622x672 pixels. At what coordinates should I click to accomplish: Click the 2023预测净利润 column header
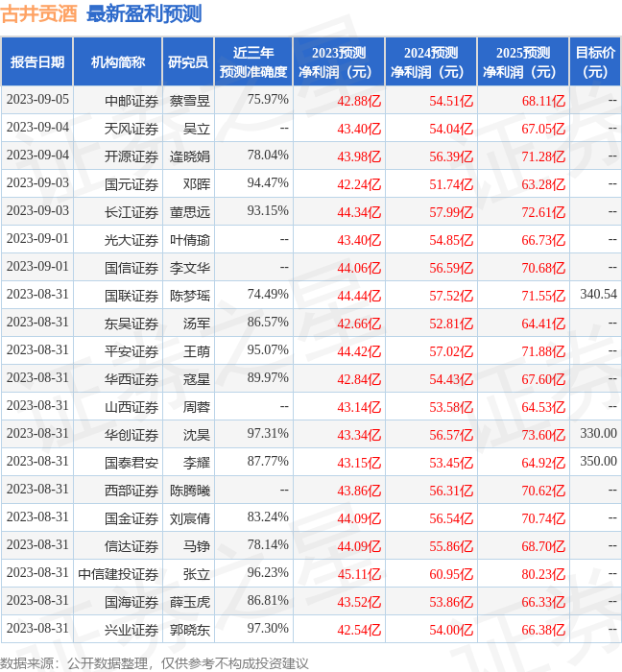point(339,61)
